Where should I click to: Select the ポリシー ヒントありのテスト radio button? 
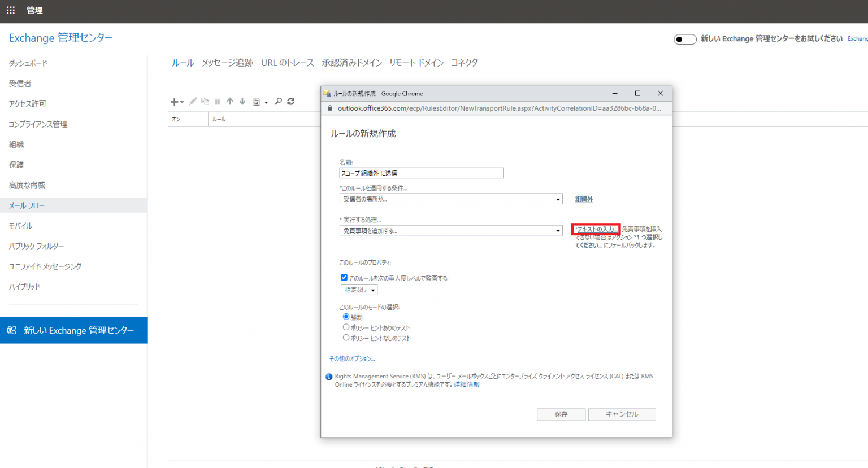point(346,327)
